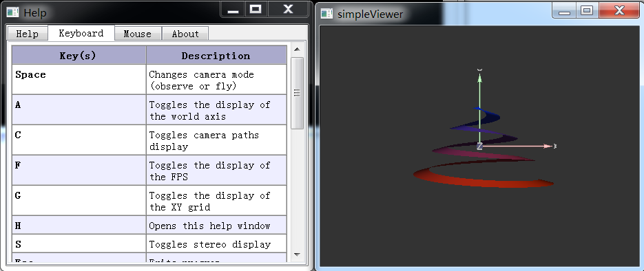The height and width of the screenshot is (271, 644).
Task: Minimize the Help window
Action: pyautogui.click(x=233, y=10)
